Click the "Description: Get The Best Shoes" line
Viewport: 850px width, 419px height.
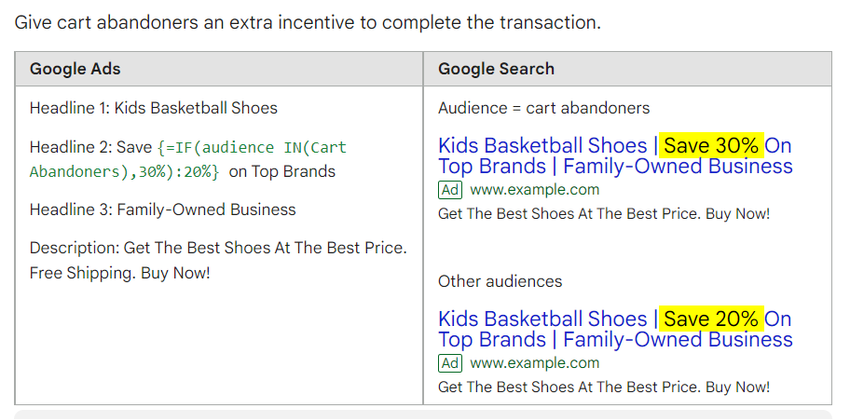coord(218,248)
